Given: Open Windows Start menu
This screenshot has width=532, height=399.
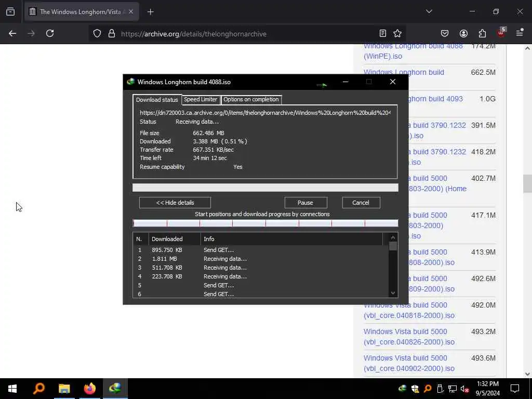Looking at the screenshot, I should click(12, 389).
